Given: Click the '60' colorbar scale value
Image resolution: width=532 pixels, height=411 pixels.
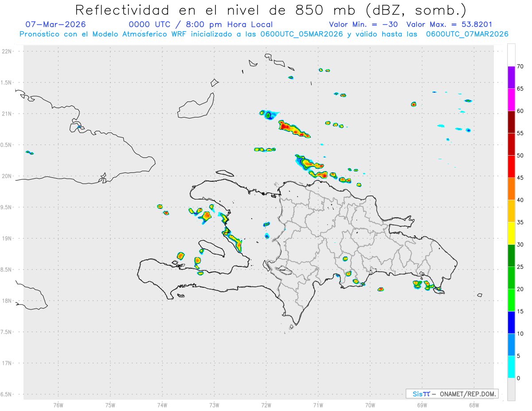Looking at the screenshot, I should [520, 111].
